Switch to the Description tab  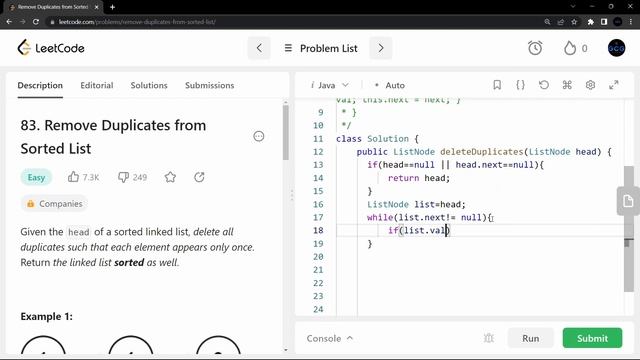point(40,85)
